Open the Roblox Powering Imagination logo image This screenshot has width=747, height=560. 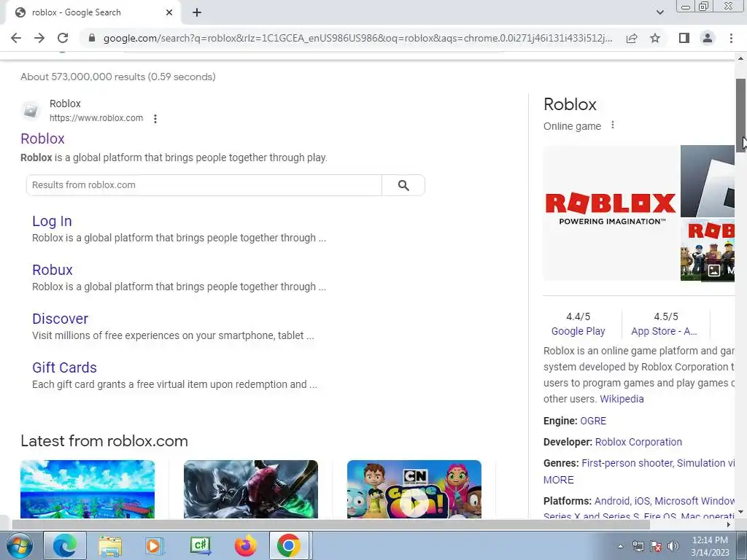tap(611, 213)
